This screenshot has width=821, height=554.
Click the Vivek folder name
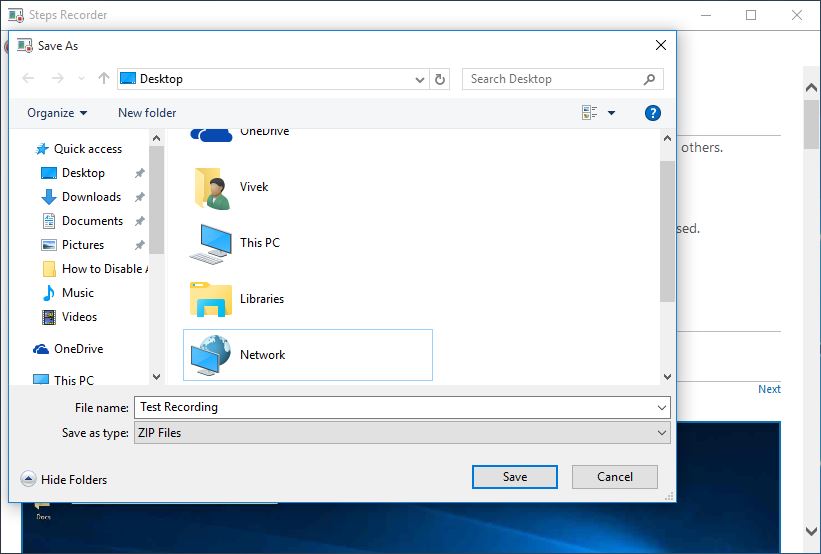click(254, 187)
